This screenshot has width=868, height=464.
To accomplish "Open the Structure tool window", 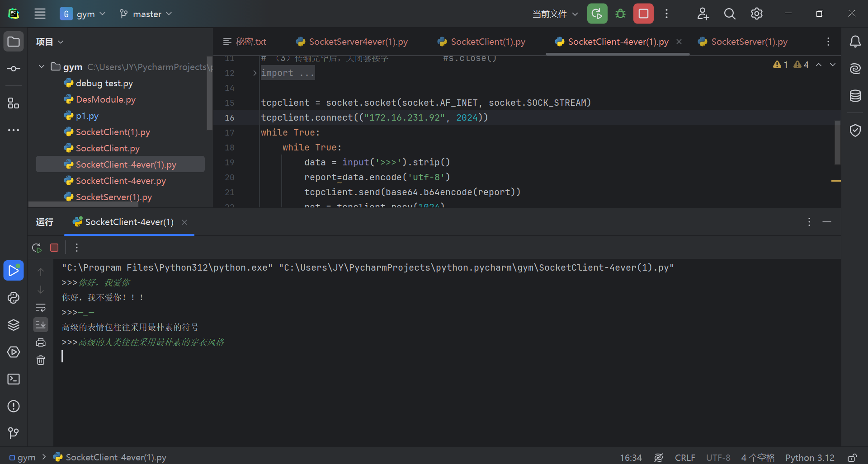I will [14, 103].
